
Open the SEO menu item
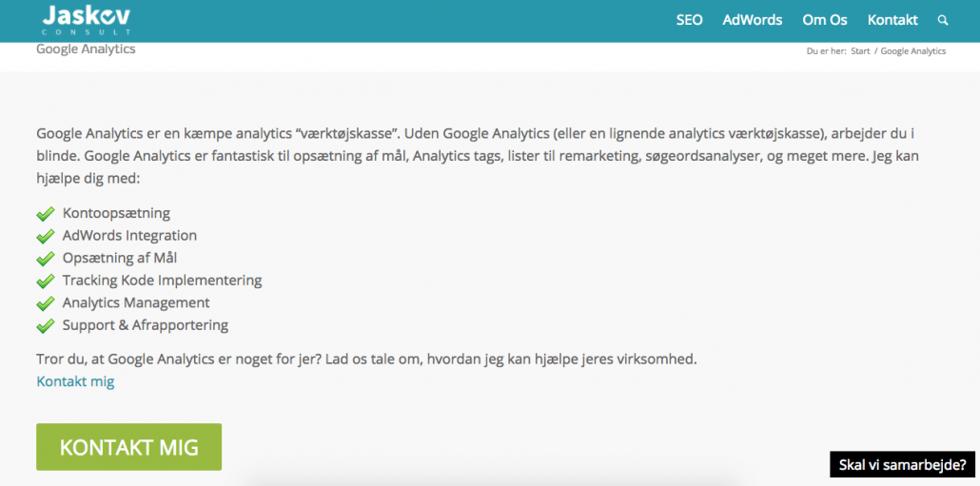pyautogui.click(x=689, y=20)
